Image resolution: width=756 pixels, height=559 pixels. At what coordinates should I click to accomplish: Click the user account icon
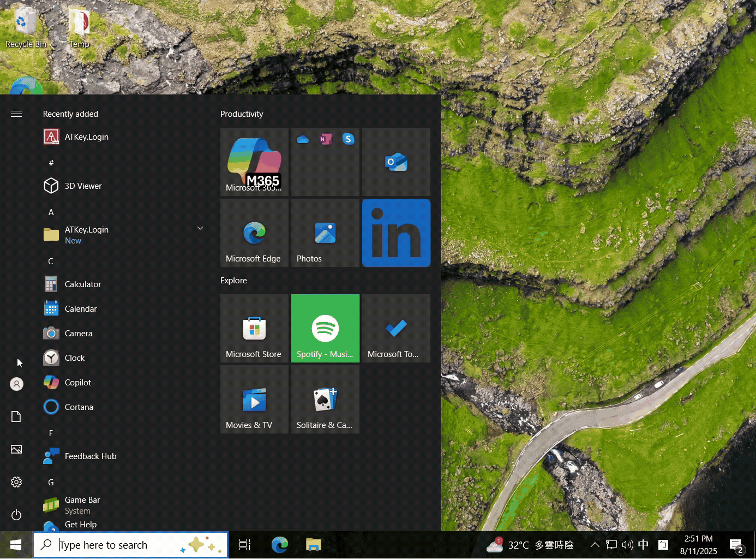[16, 384]
